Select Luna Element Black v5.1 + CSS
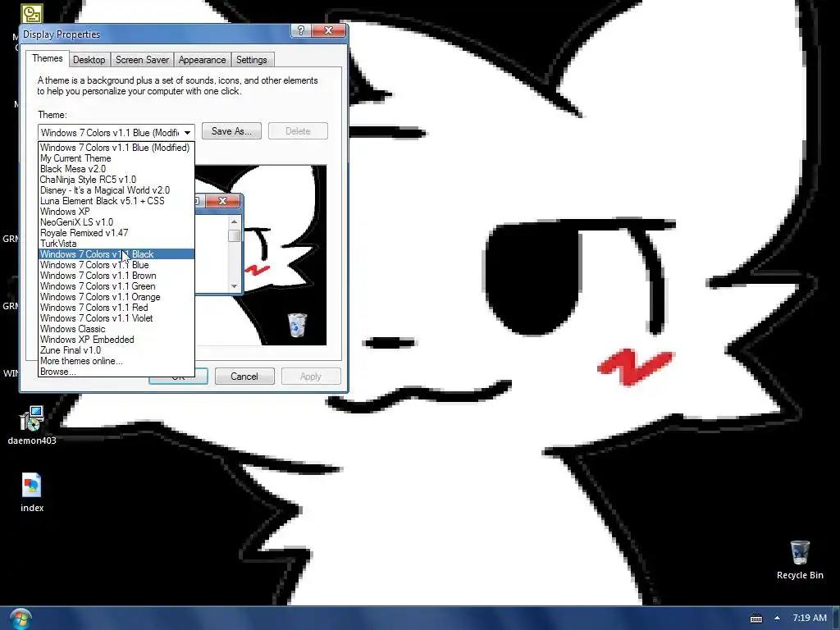This screenshot has width=840, height=630. click(x=115, y=201)
